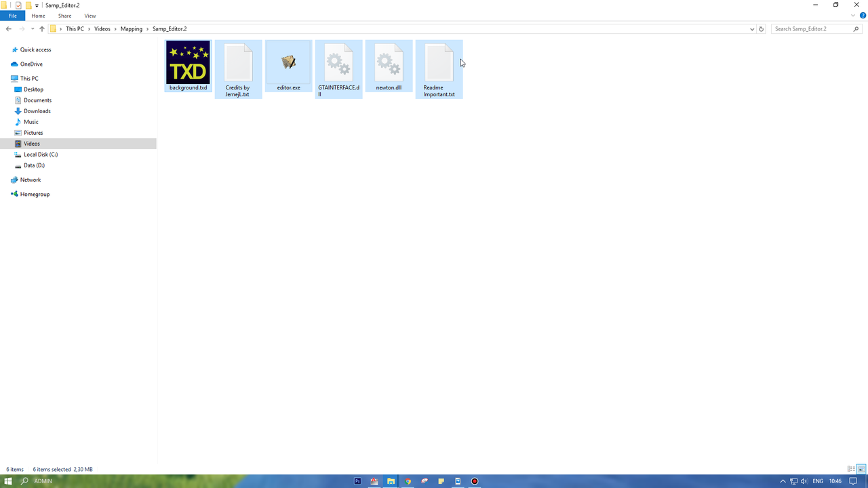This screenshot has height=488, width=868.
Task: Open the Action Center notifications icon
Action: [854, 481]
